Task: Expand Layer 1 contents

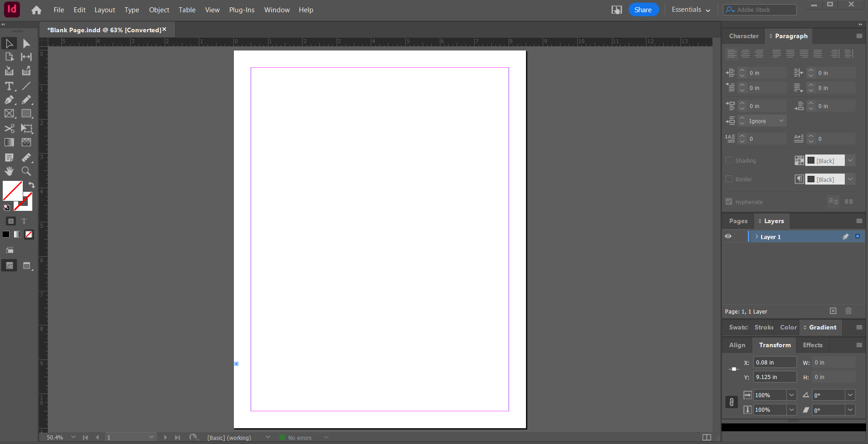Action: tap(757, 237)
